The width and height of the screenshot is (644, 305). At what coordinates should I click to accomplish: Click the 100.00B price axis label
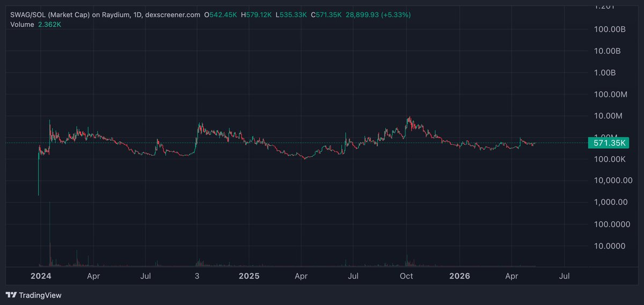pos(610,29)
